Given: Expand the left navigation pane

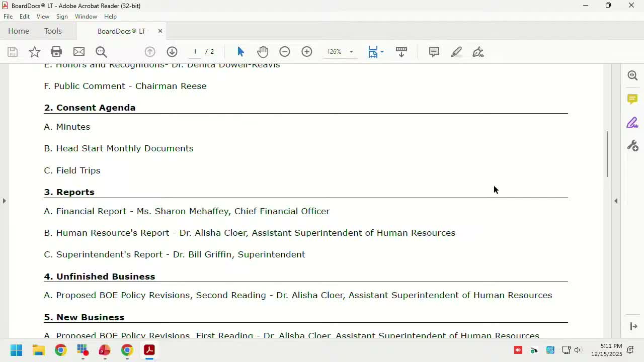Looking at the screenshot, I should tap(5, 201).
